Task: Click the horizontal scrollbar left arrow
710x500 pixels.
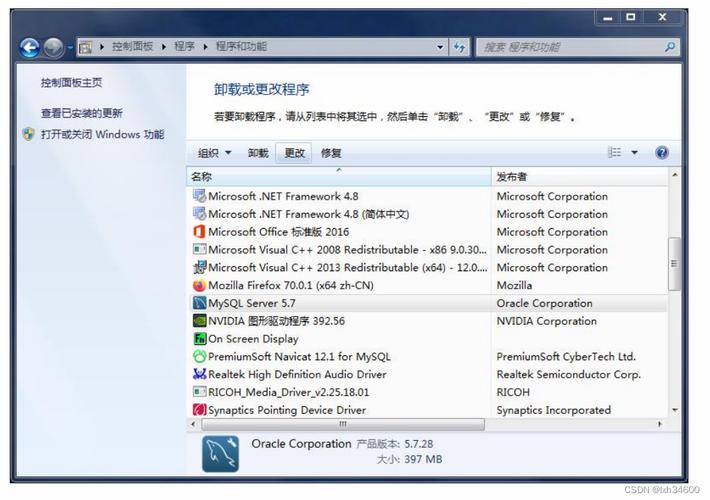Action: (193, 424)
